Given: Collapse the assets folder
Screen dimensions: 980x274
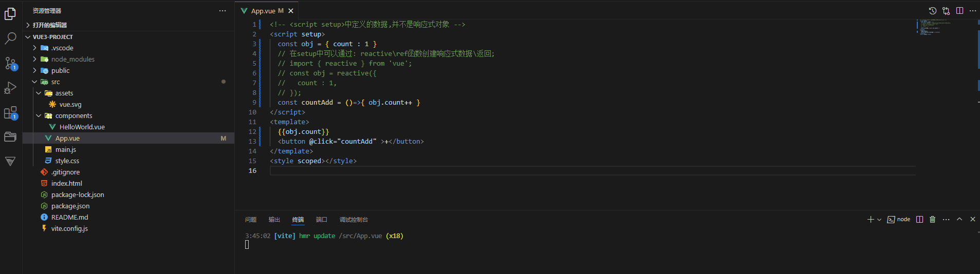Looking at the screenshot, I should [128, 93].
